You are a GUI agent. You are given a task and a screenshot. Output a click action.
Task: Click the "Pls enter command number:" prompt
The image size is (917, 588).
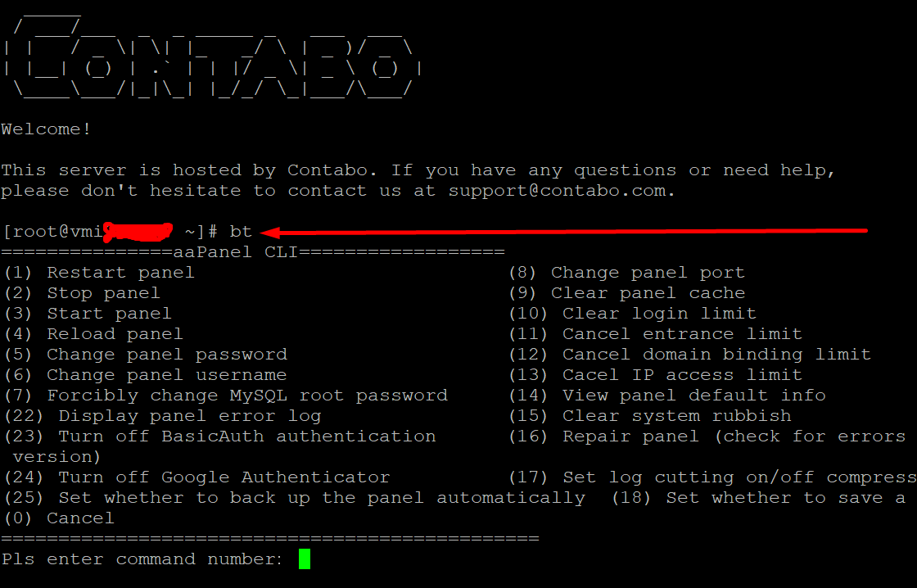(142, 559)
